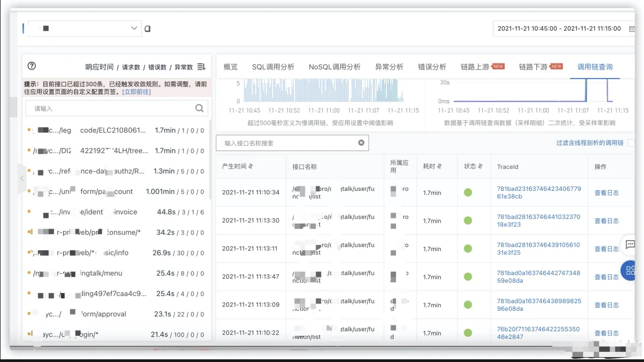
Task: Click the green status dot in the 11:13:47 row
Action: coord(468,276)
